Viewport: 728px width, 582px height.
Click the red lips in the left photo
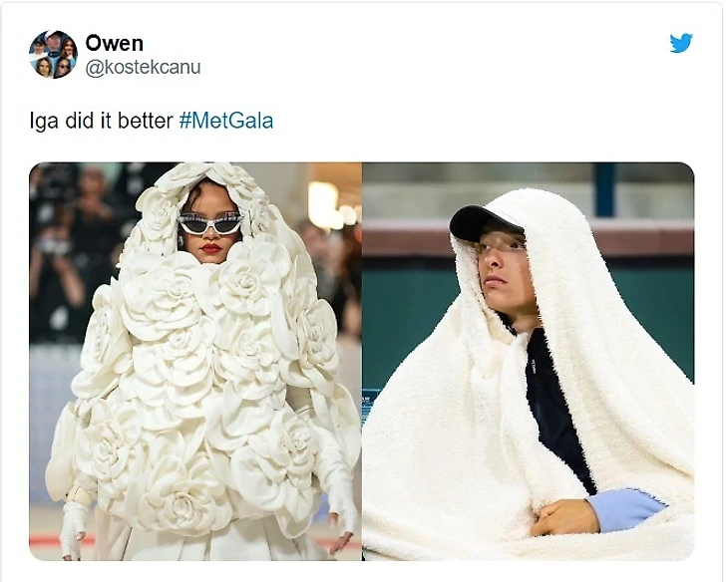[x=210, y=249]
